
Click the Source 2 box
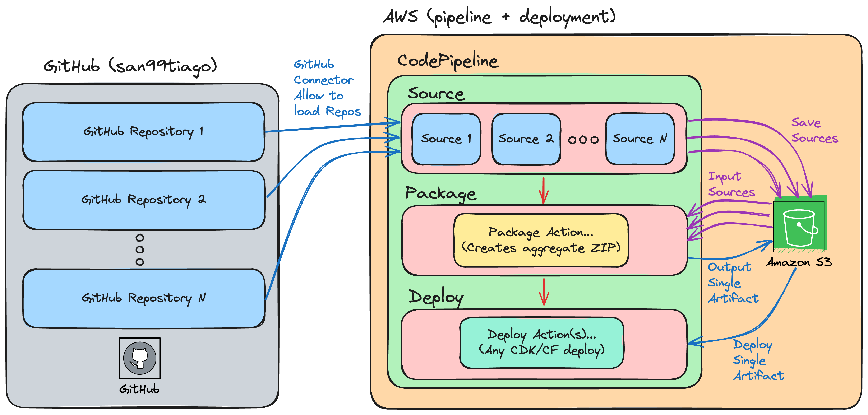pos(526,139)
